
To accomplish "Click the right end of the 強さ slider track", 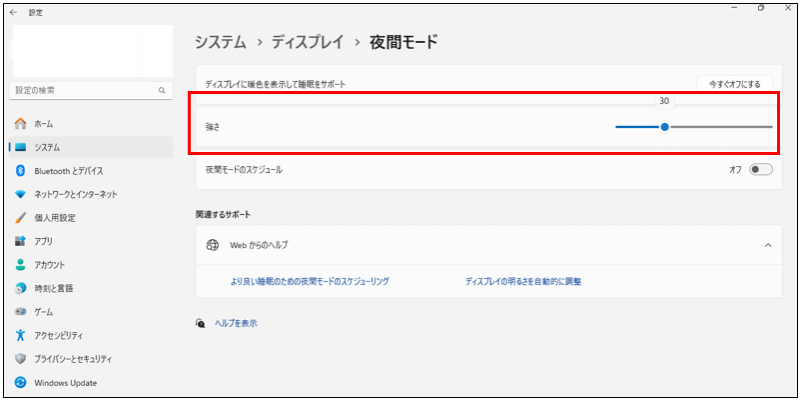I will (x=771, y=127).
